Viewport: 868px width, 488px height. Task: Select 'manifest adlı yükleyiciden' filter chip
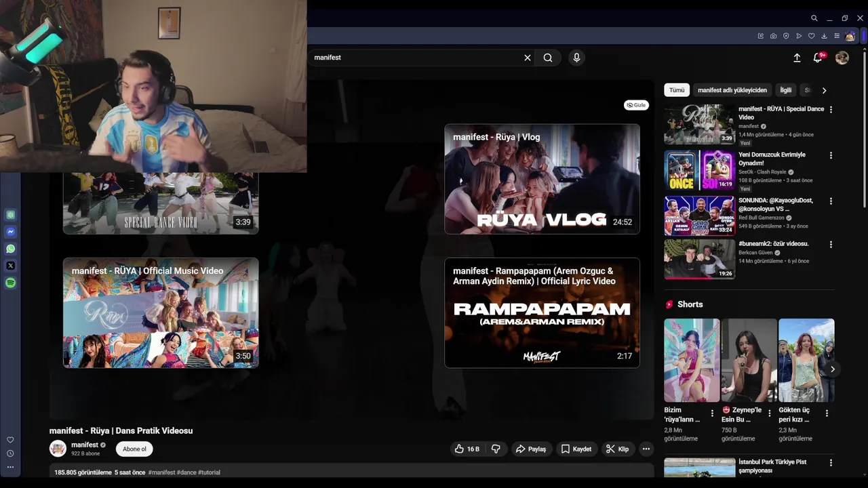[732, 90]
